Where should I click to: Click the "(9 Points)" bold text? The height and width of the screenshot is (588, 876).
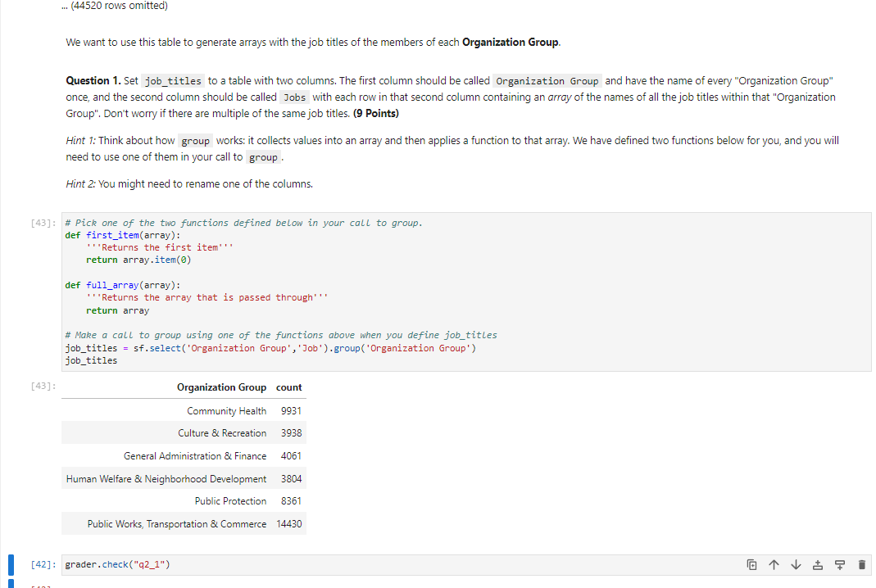[376, 114]
